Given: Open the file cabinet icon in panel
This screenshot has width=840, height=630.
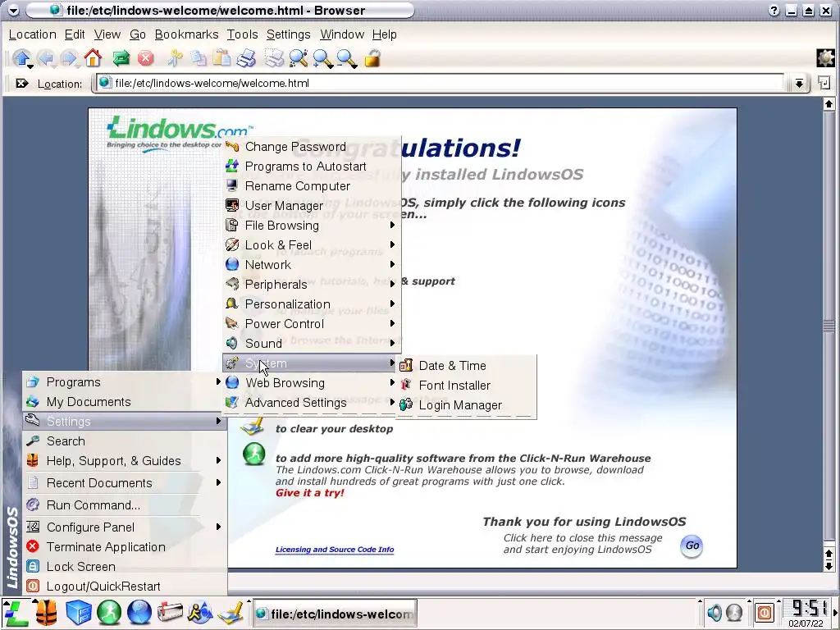Looking at the screenshot, I should 79,613.
